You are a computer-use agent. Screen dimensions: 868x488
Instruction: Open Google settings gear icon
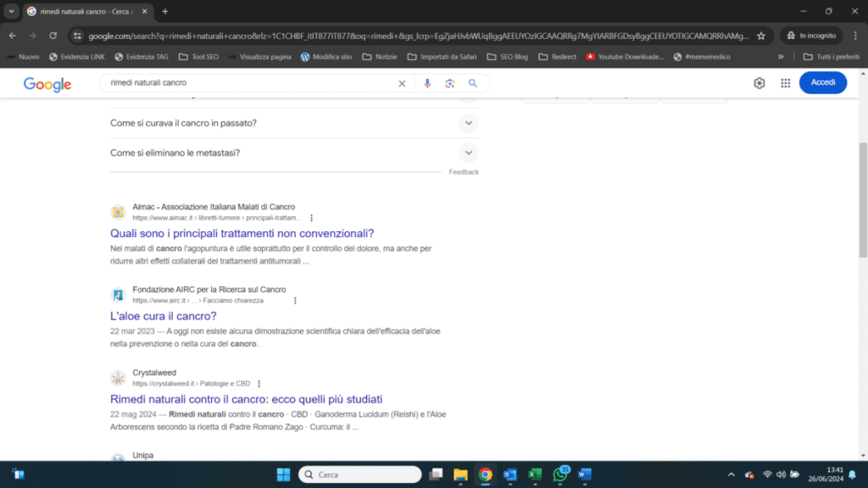click(759, 83)
